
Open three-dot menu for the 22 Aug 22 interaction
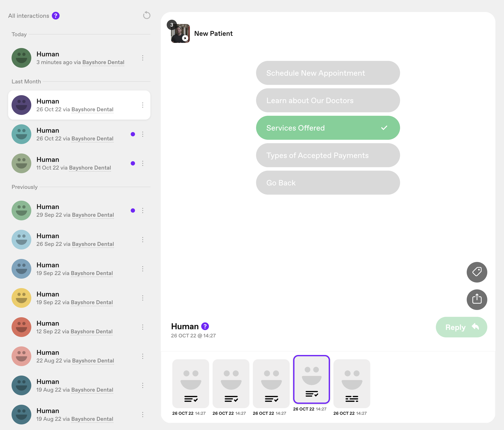[x=143, y=356]
